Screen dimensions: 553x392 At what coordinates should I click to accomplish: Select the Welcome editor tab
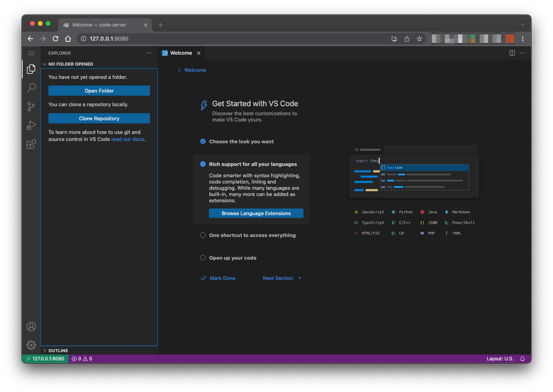[181, 53]
